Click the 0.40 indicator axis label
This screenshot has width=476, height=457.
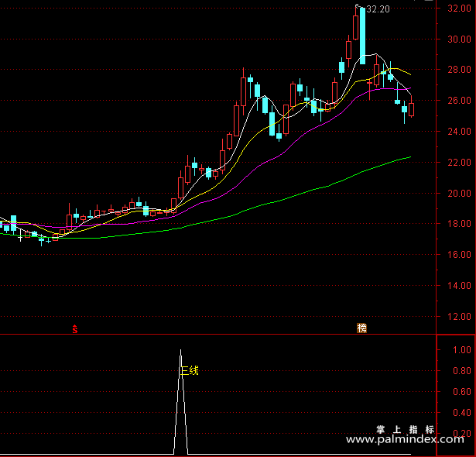point(462,413)
